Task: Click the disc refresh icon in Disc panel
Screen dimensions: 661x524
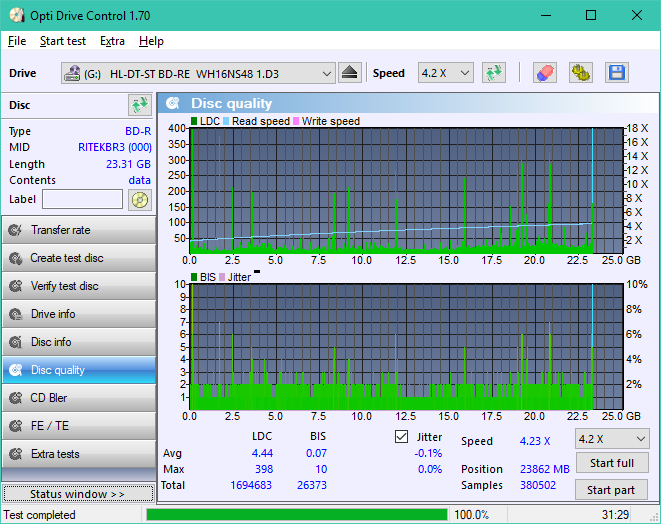Action: [x=139, y=105]
